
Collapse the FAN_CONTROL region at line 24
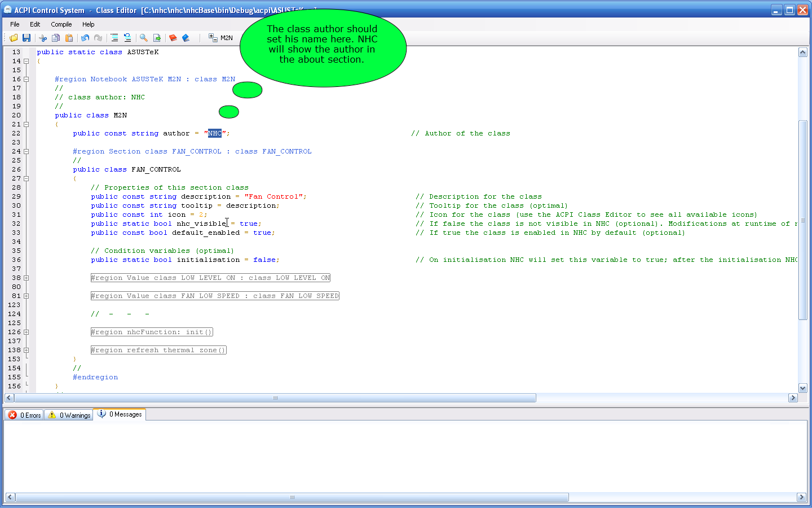(x=26, y=152)
